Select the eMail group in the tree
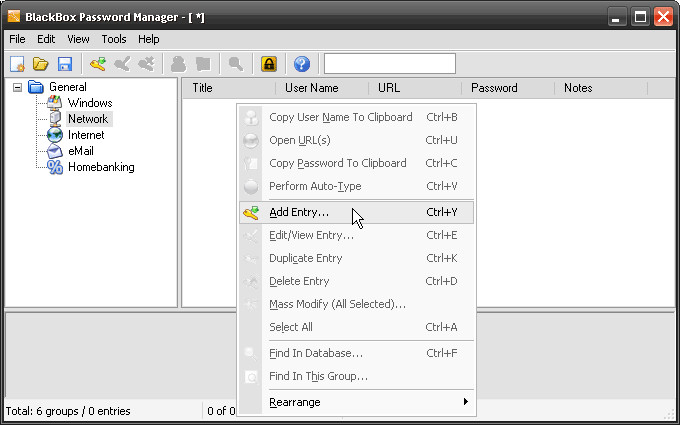Viewport: 680px width, 425px height. [81, 151]
